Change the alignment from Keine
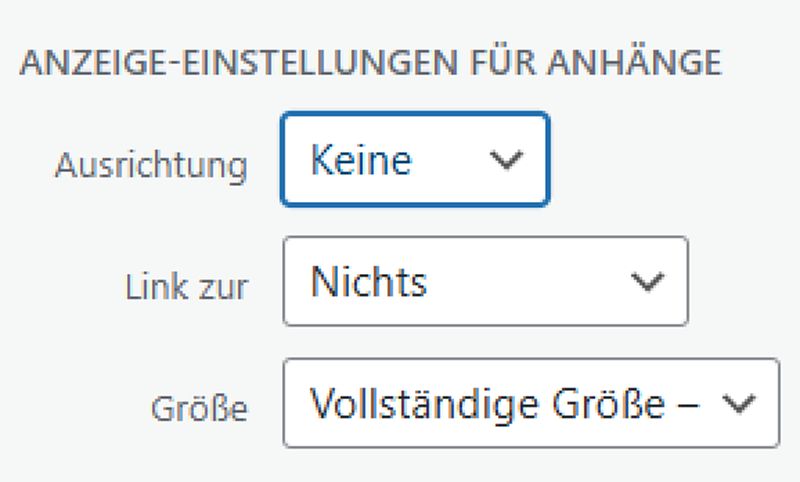Image resolution: width=800 pixels, height=482 pixels. pos(414,160)
